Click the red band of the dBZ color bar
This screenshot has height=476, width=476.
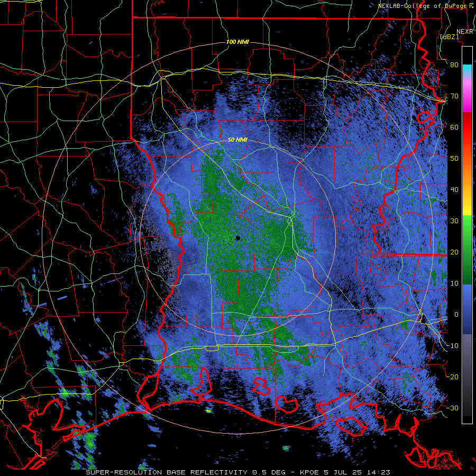click(467, 127)
